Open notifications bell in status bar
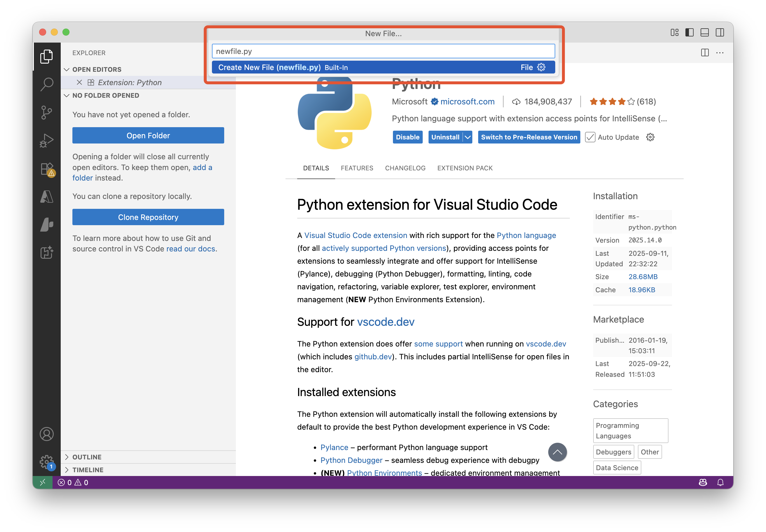 [720, 482]
